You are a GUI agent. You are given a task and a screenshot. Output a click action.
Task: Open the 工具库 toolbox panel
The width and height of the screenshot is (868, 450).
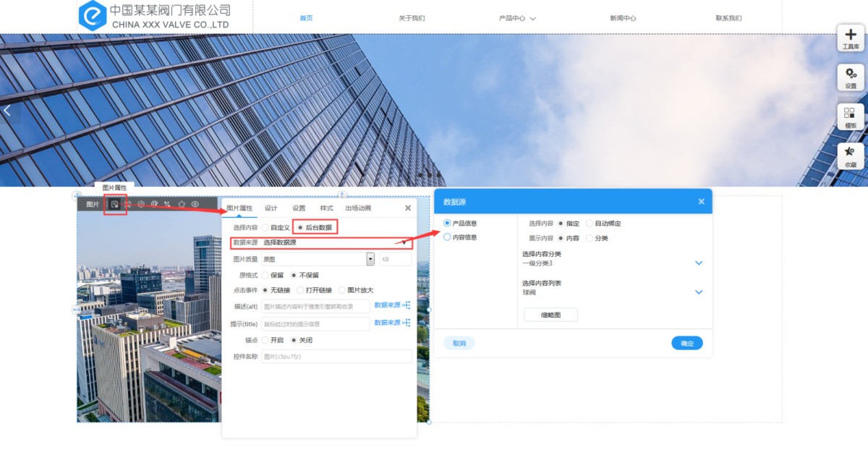point(850,38)
